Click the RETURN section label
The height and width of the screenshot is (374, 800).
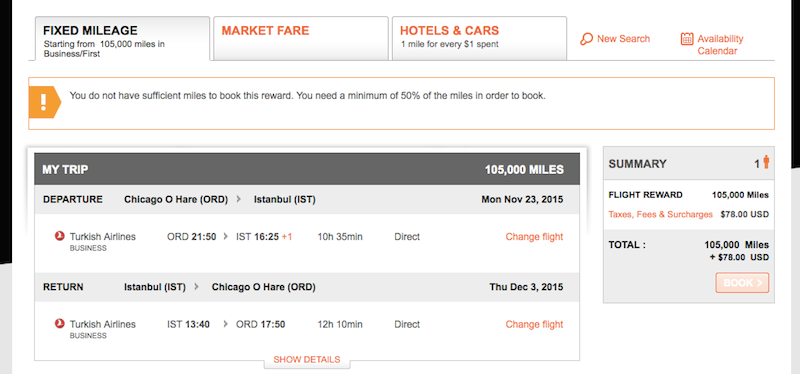point(63,287)
